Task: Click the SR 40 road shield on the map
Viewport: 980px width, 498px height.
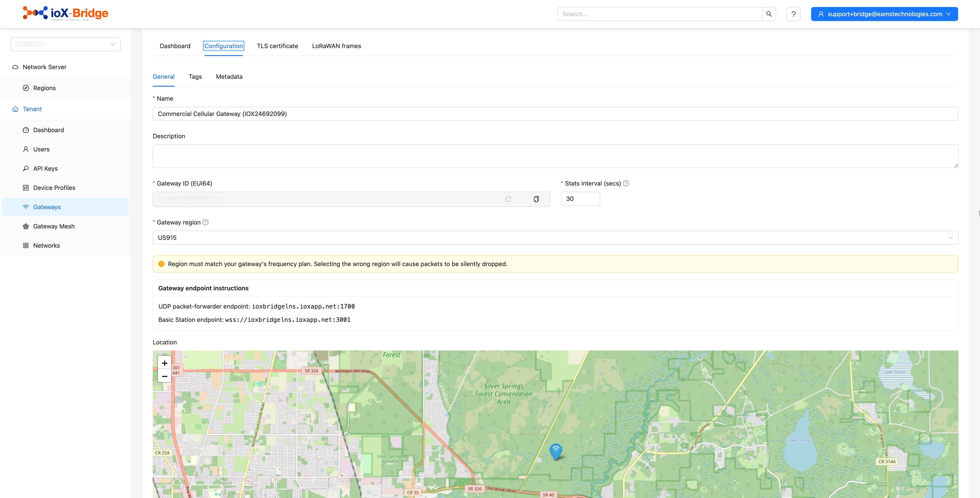Action: coord(548,494)
